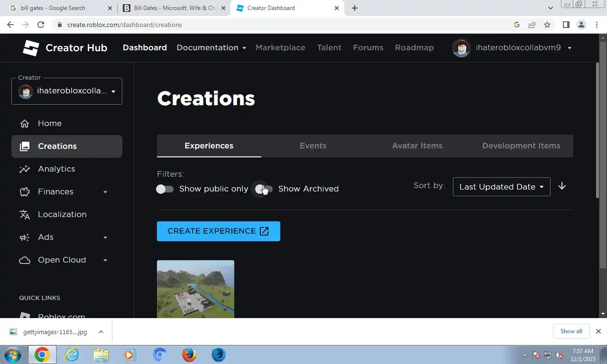The image size is (607, 364).
Task: Switch to the Bill Gates Microsoft browser tab
Action: coord(174,8)
